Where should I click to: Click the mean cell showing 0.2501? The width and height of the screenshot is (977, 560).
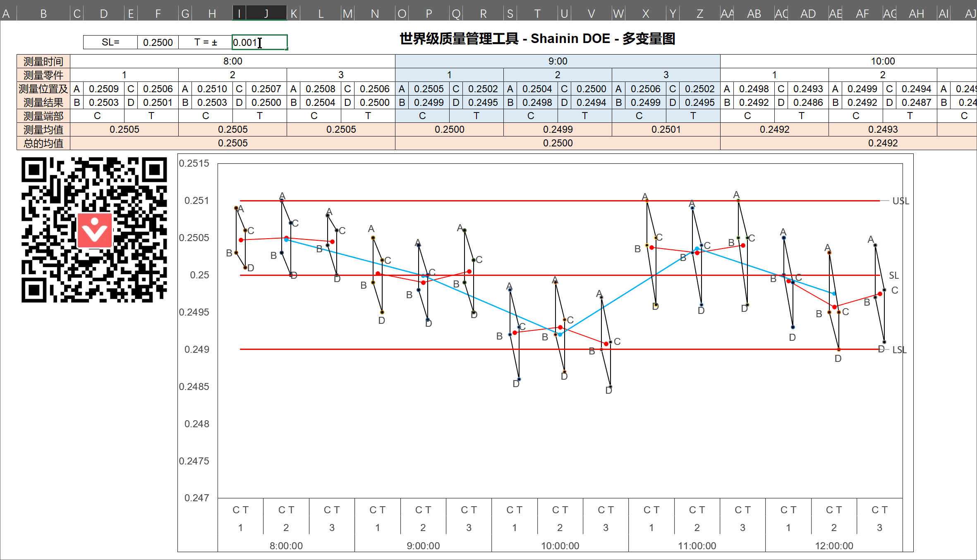tap(666, 129)
